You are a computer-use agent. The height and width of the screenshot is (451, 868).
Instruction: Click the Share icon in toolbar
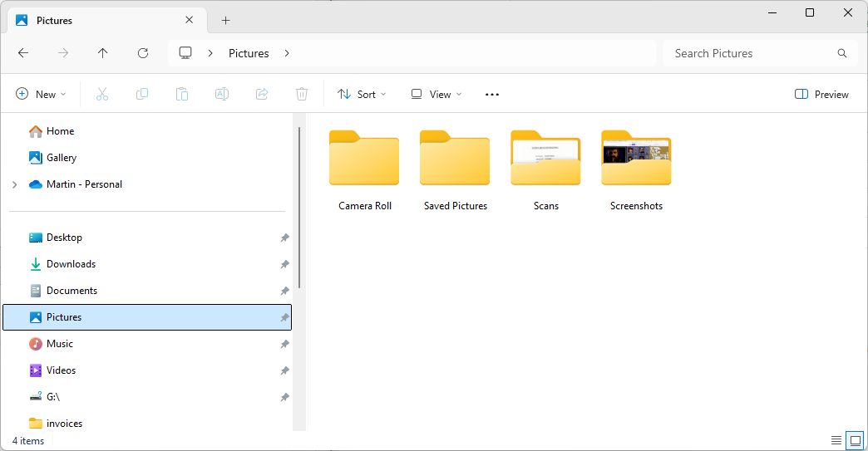click(262, 94)
